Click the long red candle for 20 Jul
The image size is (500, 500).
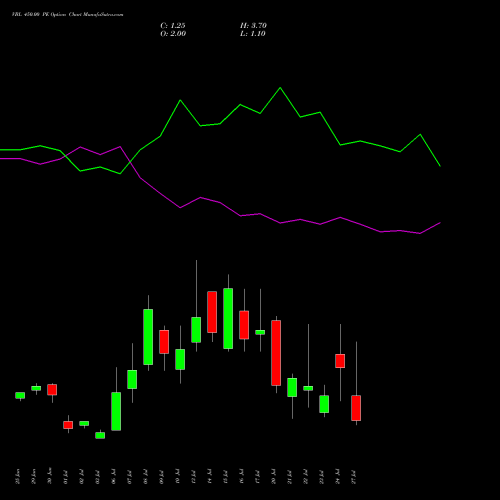276,353
